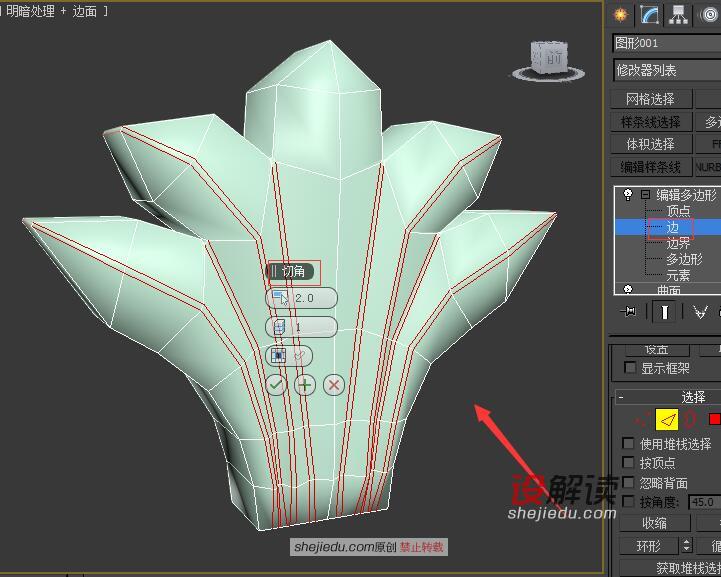721x577 pixels.
Task: Toggle Show End Result icon
Action: pos(664,312)
